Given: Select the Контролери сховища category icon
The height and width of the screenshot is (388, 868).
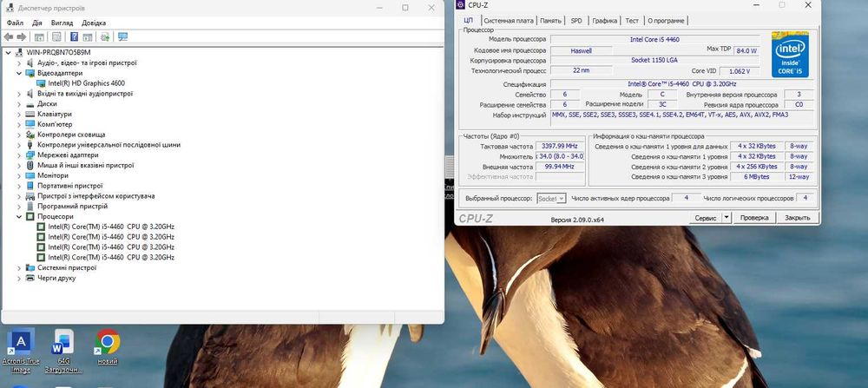Looking at the screenshot, I should tap(30, 135).
